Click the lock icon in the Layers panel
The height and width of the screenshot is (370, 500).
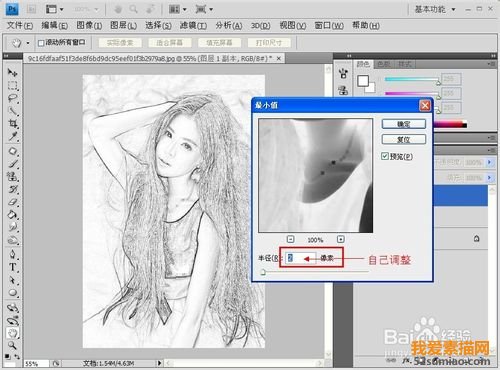476,239
